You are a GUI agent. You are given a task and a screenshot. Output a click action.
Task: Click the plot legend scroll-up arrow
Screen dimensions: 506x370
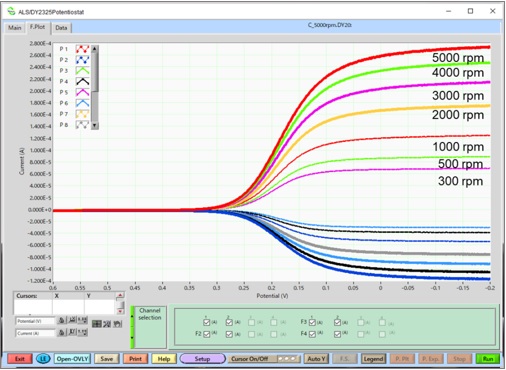coord(95,49)
